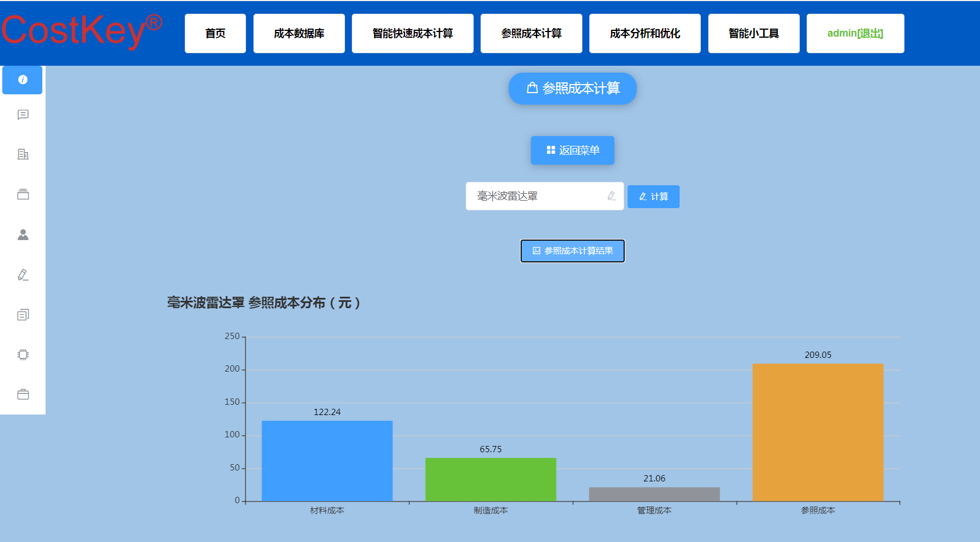This screenshot has height=542, width=980.
Task: Select the CPU chip sidebar icon
Action: 23,354
